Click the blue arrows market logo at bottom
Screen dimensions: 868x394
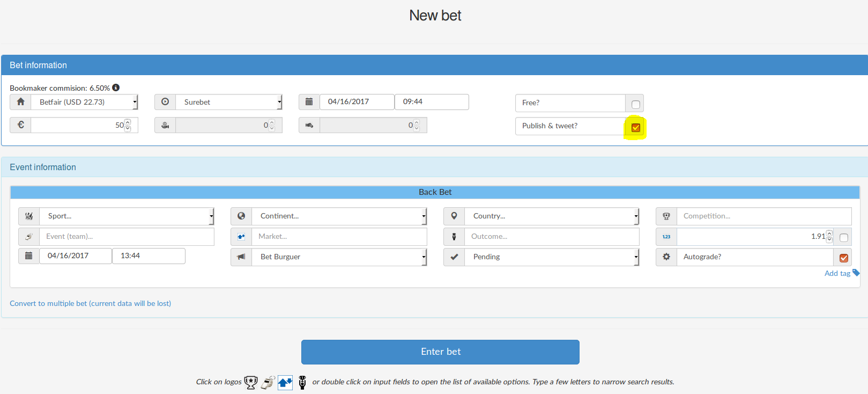[285, 382]
